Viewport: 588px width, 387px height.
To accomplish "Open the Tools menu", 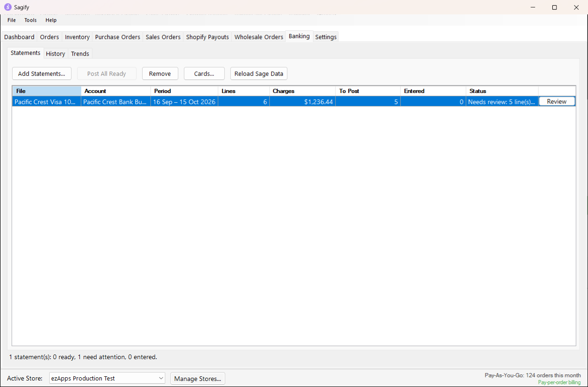I will [x=31, y=20].
